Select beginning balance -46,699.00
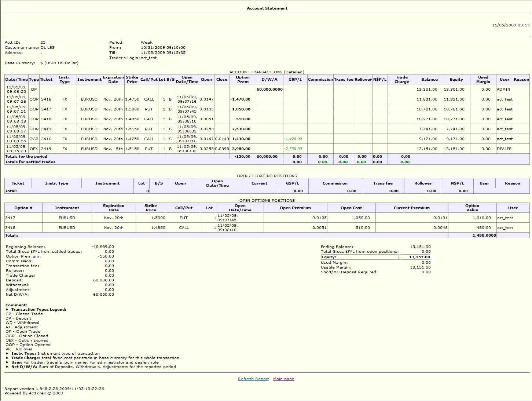 (103, 247)
